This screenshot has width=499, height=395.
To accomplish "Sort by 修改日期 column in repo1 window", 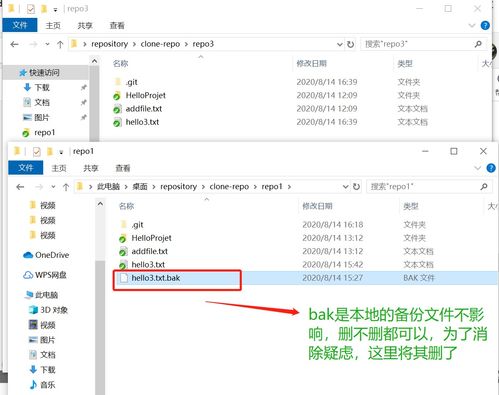I will tap(318, 206).
